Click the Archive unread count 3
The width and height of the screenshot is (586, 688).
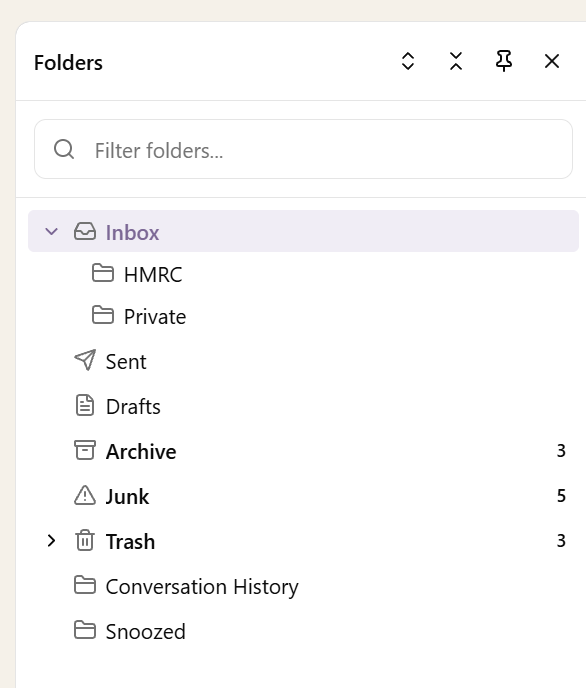tap(561, 451)
